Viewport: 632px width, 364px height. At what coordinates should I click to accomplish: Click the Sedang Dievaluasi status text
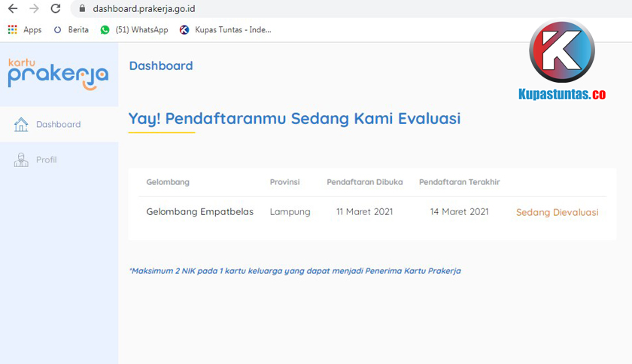pos(557,212)
